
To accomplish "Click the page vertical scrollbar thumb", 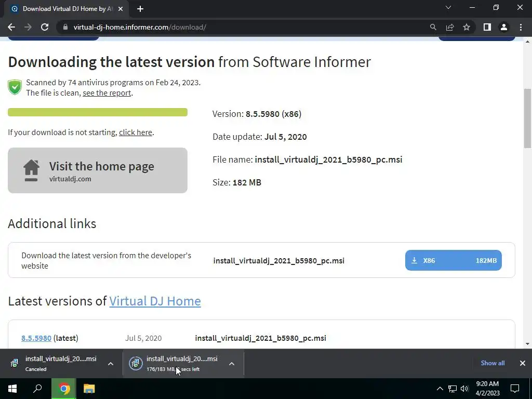I will (x=527, y=118).
